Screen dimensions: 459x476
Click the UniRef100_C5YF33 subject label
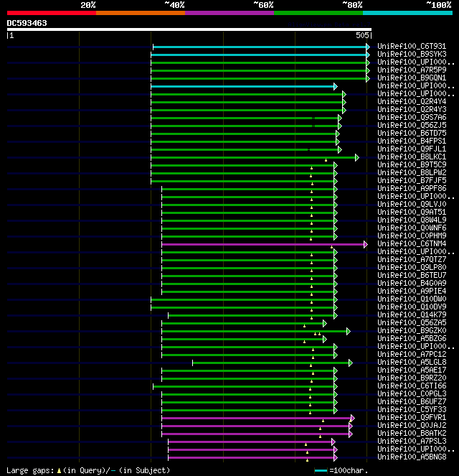tap(412, 409)
